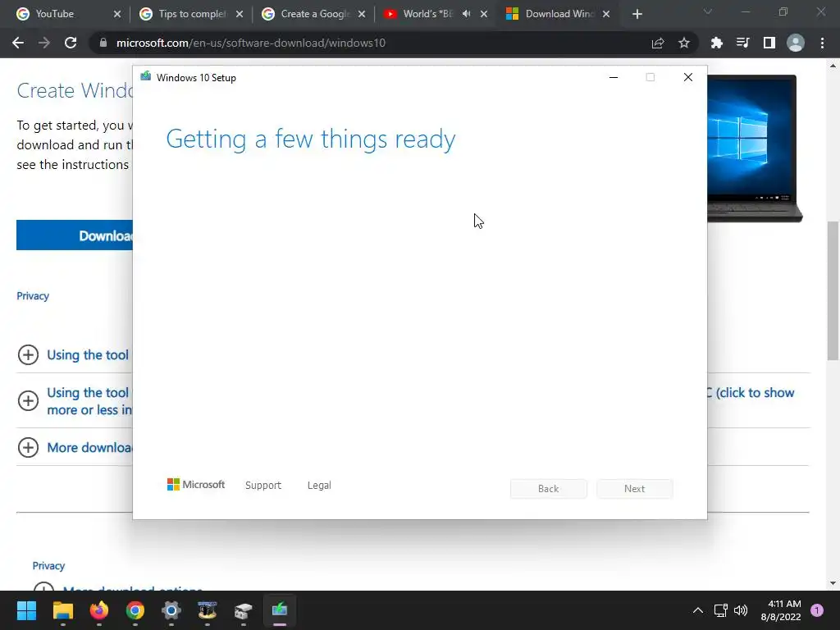
Task: Select Windows Setup app on taskbar
Action: 280,610
